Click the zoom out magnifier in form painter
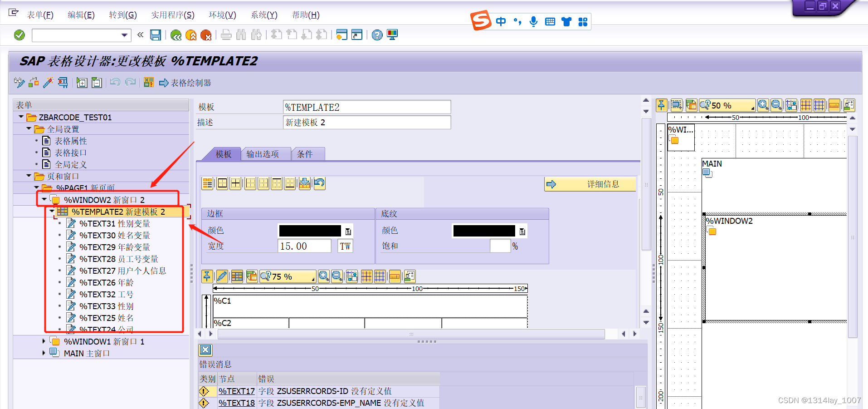The height and width of the screenshot is (409, 868). pos(776,105)
